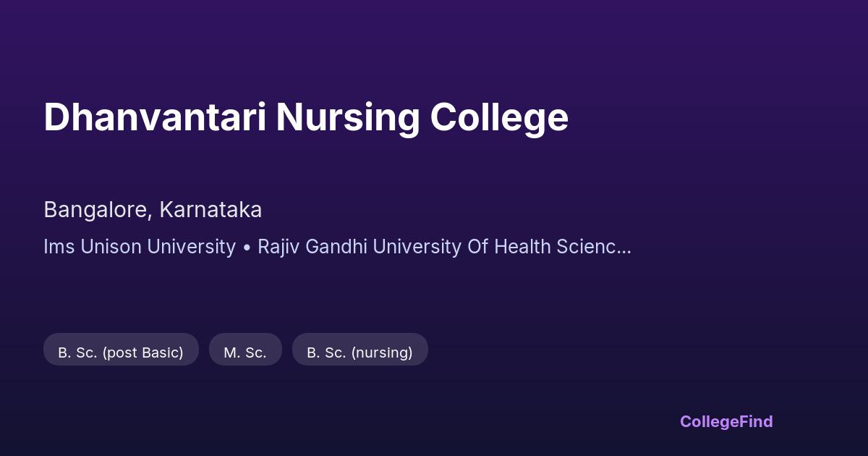Click the word Nursing in the title

pos(348,117)
